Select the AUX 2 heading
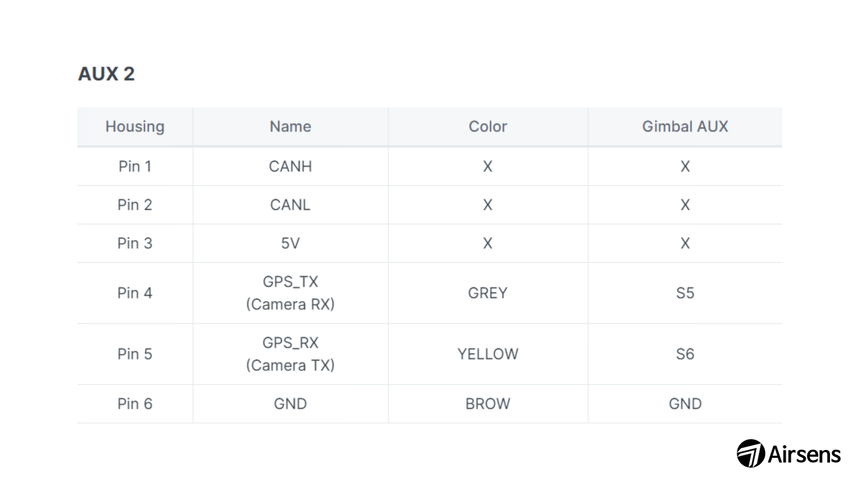This screenshot has width=868, height=488. point(106,74)
